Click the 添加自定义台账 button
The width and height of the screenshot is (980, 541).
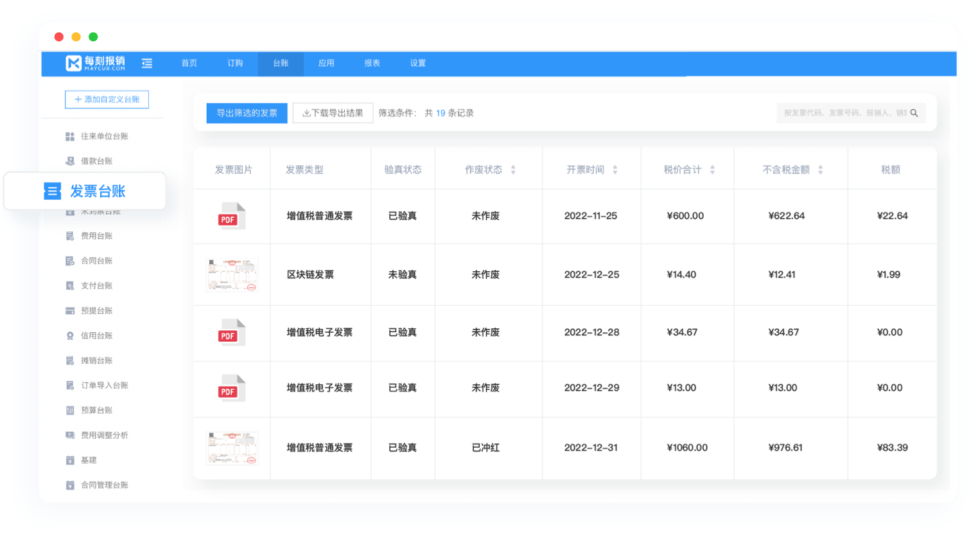(107, 100)
